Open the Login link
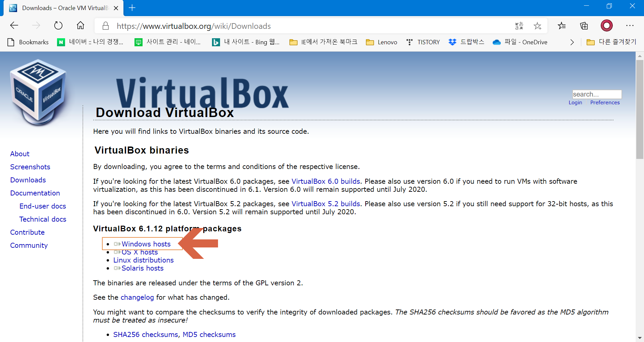 click(575, 103)
